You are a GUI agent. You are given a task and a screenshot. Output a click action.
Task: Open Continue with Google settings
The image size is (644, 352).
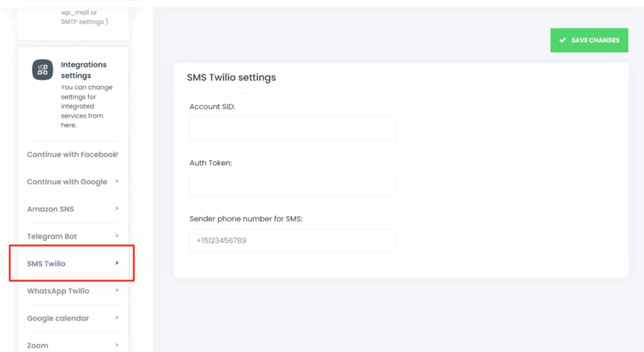(x=73, y=182)
